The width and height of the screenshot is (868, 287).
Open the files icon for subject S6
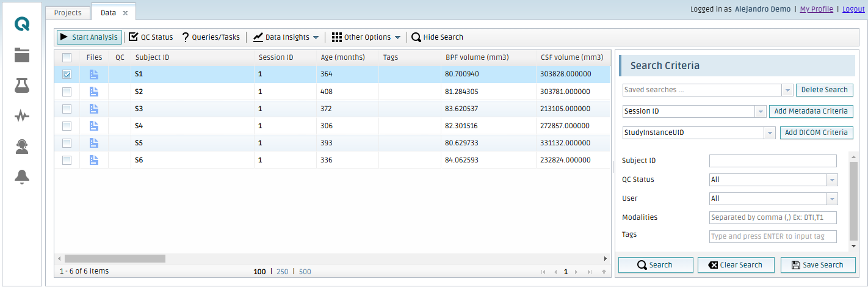(94, 160)
